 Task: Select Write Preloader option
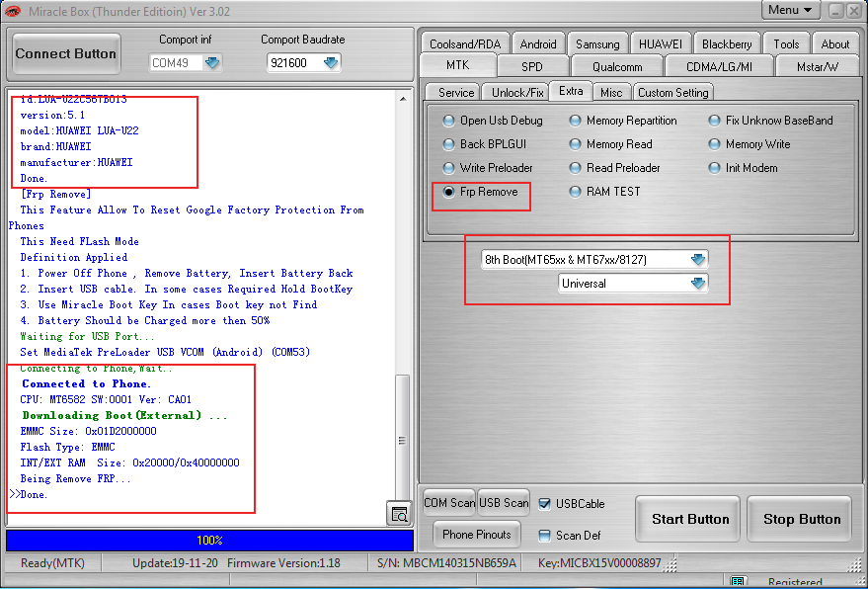tap(488, 168)
